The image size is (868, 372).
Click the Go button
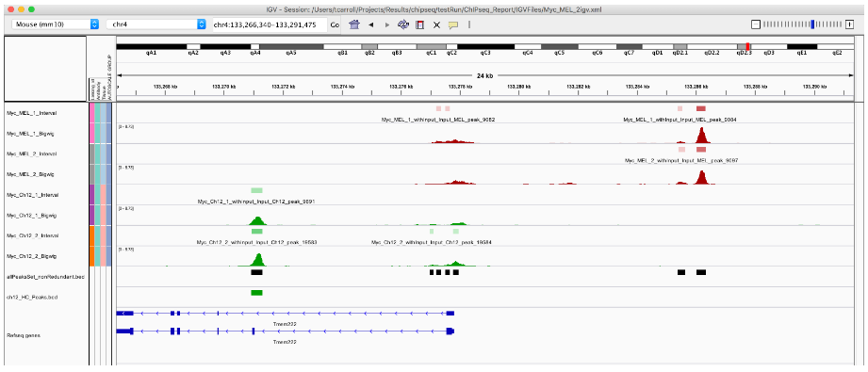click(x=335, y=24)
